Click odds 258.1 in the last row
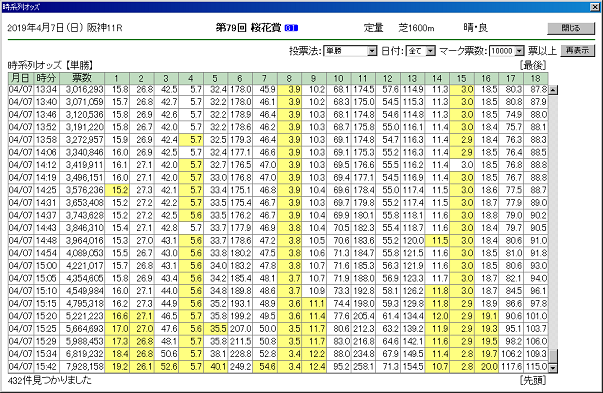The width and height of the screenshot is (603, 393). pos(363,367)
